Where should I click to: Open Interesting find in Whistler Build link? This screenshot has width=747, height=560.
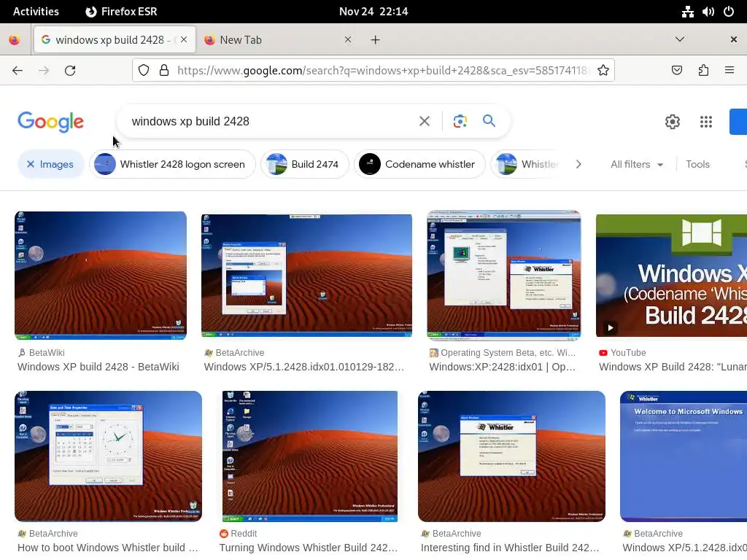[x=510, y=548]
